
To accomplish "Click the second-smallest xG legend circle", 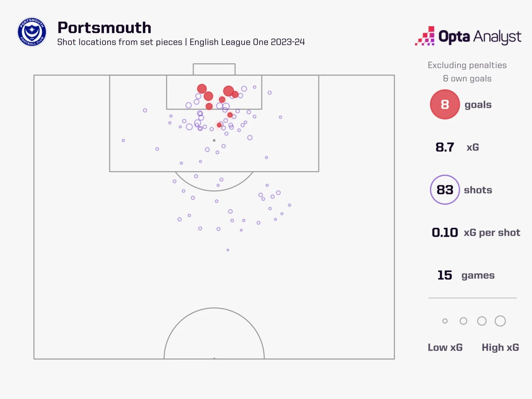I will point(463,321).
